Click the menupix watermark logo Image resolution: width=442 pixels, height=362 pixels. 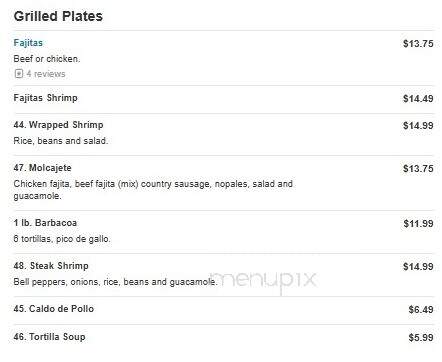point(263,280)
